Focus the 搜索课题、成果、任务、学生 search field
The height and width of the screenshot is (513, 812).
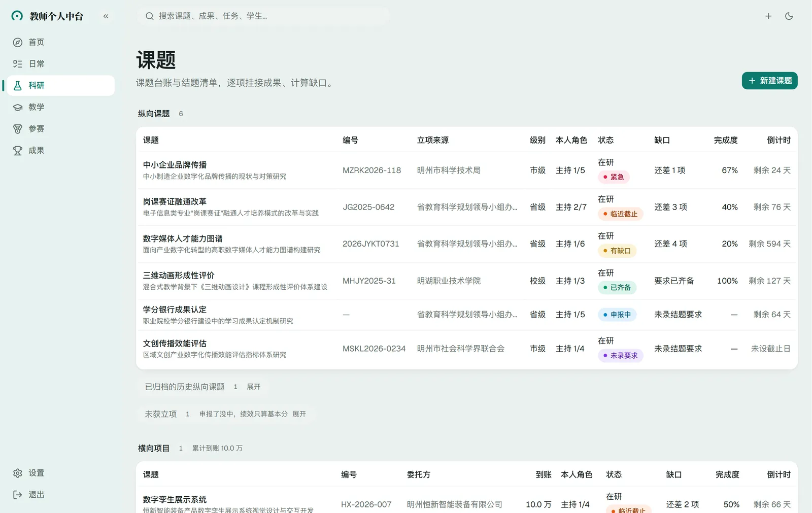tap(263, 16)
